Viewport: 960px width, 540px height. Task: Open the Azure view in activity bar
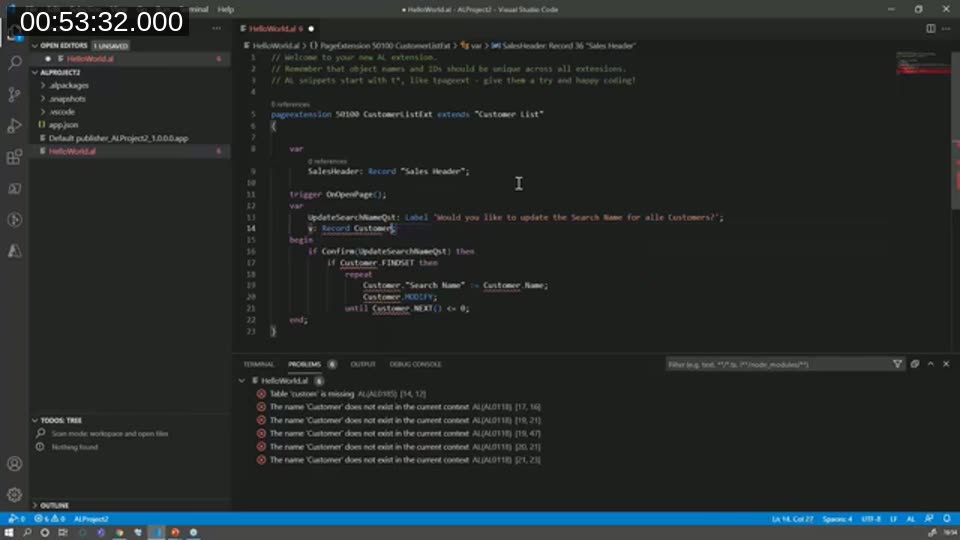[15, 251]
